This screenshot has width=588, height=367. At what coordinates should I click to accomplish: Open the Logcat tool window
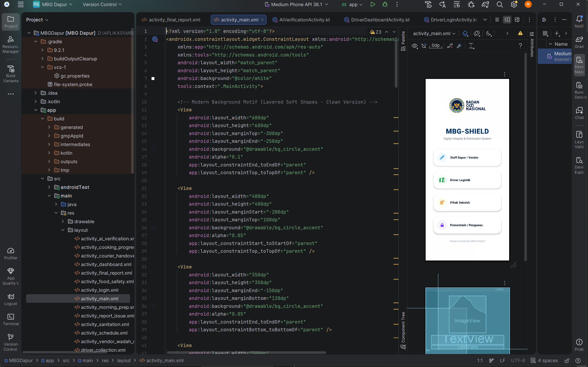[x=11, y=299]
